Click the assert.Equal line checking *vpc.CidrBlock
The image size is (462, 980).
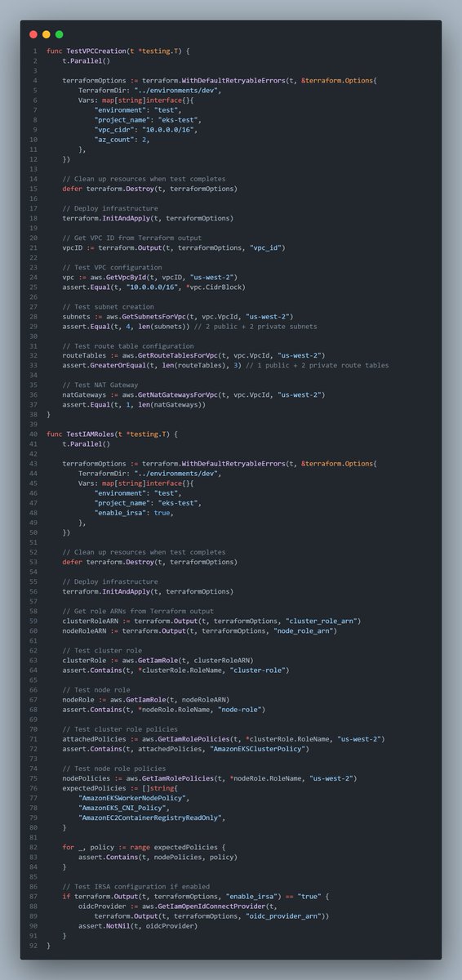coord(153,287)
